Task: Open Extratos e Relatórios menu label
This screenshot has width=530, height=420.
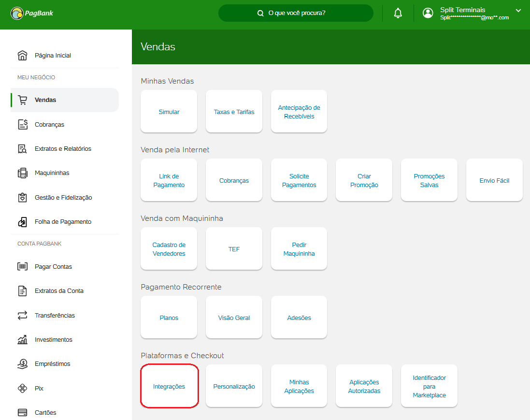Action: (x=63, y=149)
